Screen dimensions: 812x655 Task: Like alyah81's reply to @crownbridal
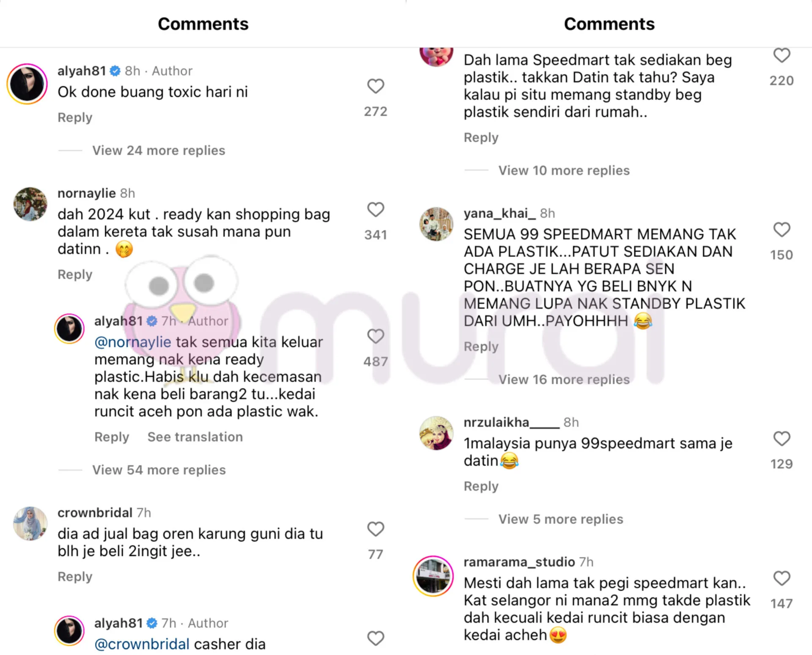(x=375, y=638)
